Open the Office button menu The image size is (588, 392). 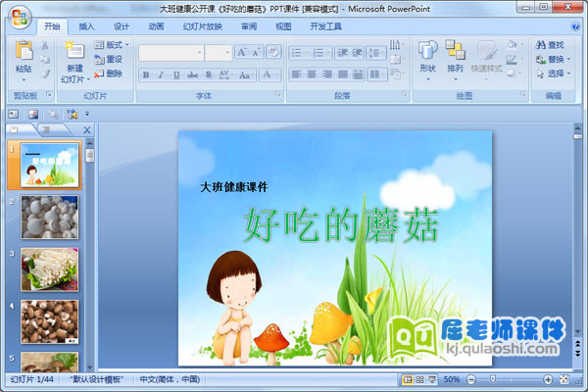click(20, 17)
